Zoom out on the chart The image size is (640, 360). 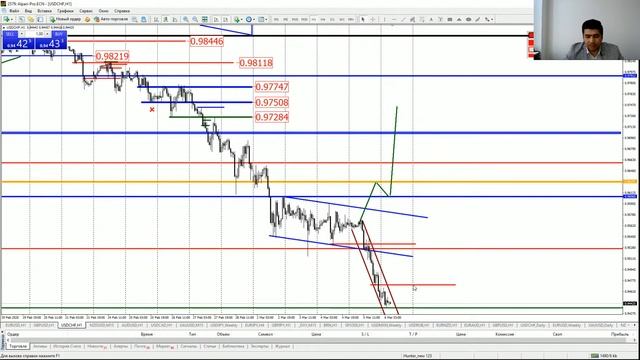click(x=195, y=19)
